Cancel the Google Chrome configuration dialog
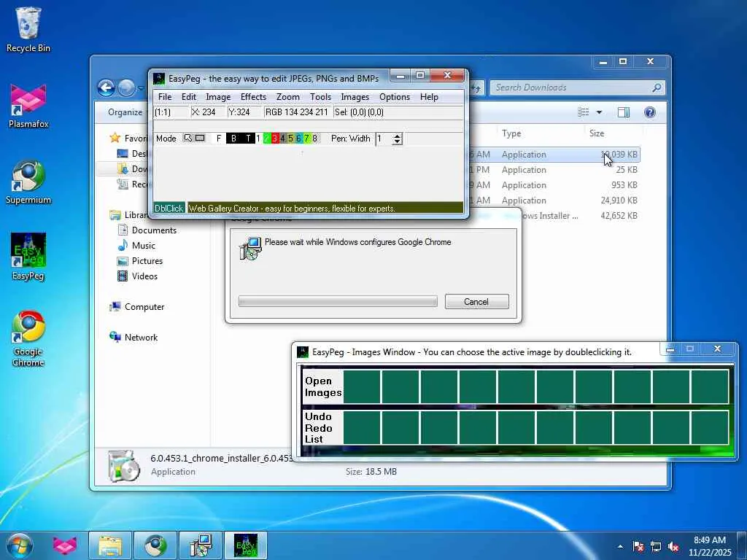This screenshot has height=560, width=747. coord(476,301)
